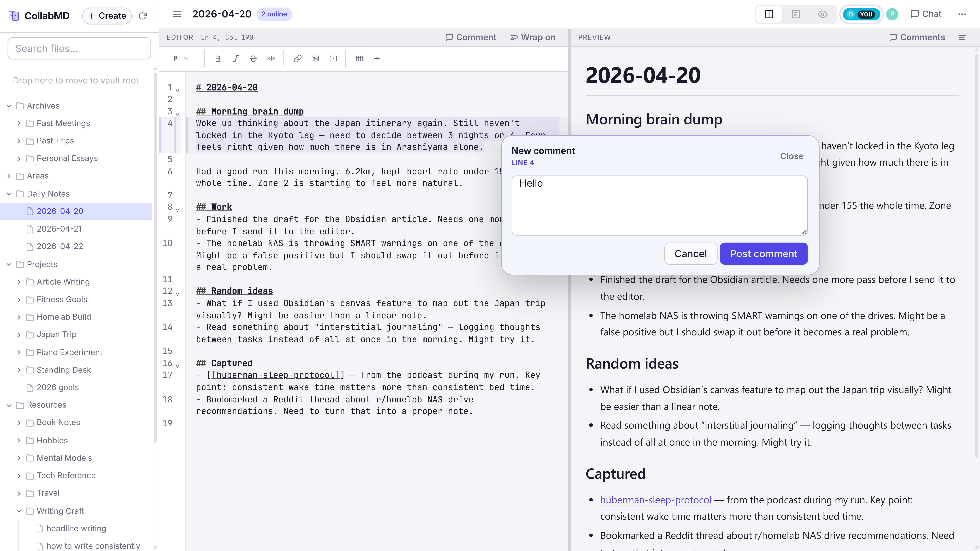This screenshot has width=980, height=551.
Task: Open the Comments panel in preview
Action: click(917, 37)
